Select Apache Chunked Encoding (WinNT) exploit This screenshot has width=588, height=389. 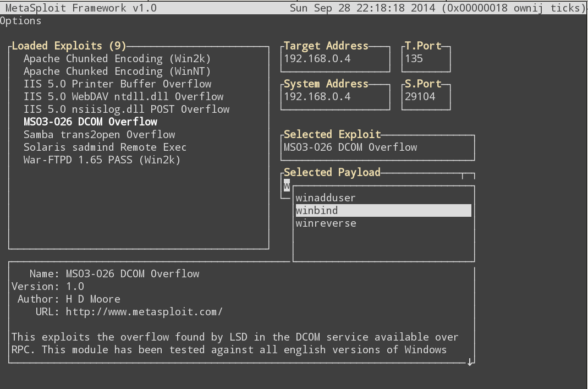(x=117, y=72)
